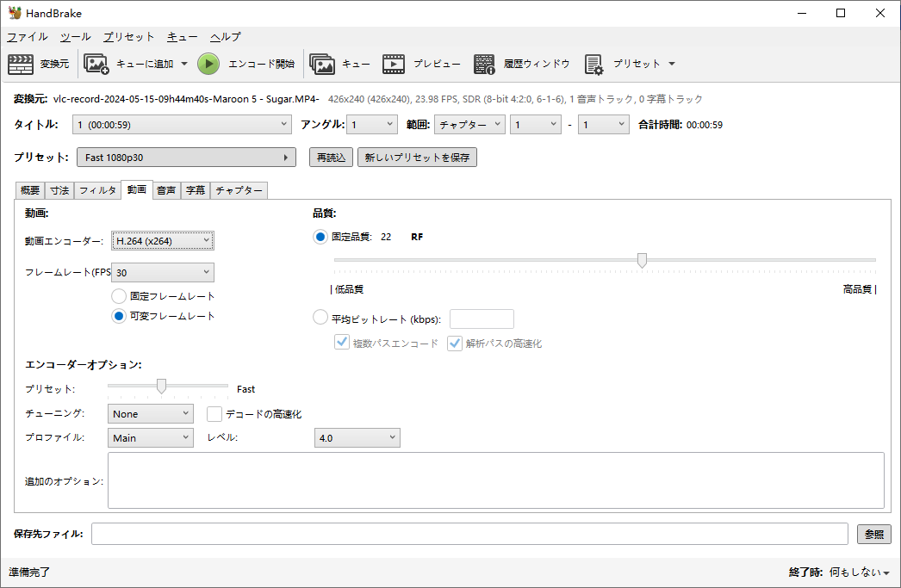Expand the video encoder H.264 (x264) dropdown
This screenshot has height=588, width=901.
tap(162, 241)
